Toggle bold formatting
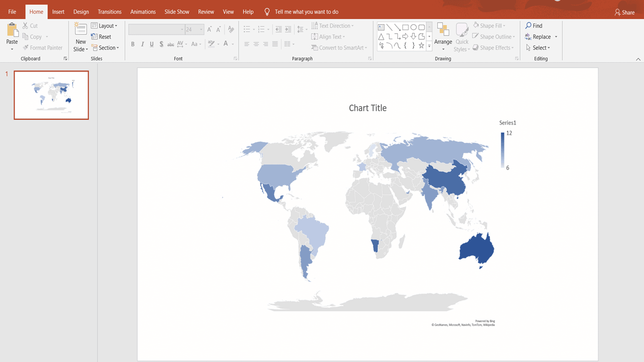The width and height of the screenshot is (644, 362). coord(132,44)
